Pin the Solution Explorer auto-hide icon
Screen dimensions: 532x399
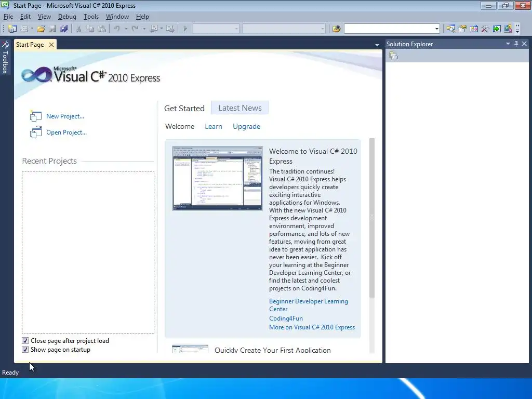tap(516, 44)
